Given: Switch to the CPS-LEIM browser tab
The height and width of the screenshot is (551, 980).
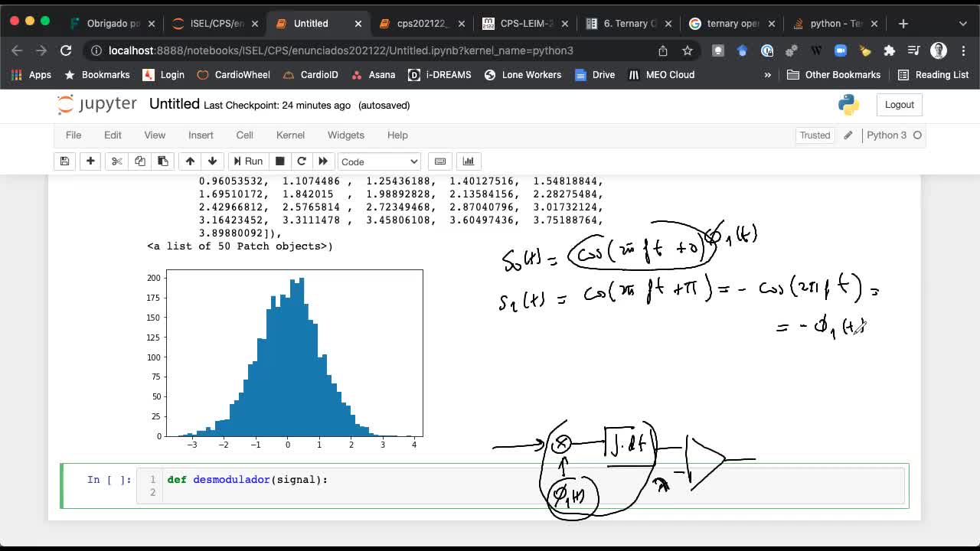Looking at the screenshot, I should [524, 24].
